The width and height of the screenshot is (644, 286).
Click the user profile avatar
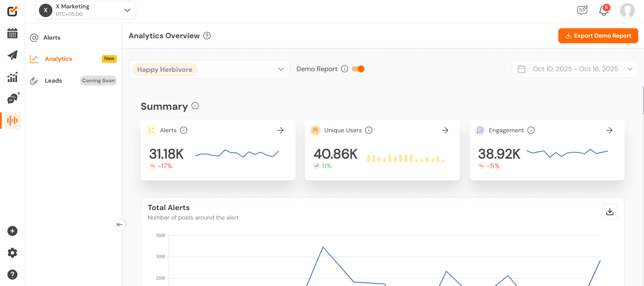coord(627,10)
